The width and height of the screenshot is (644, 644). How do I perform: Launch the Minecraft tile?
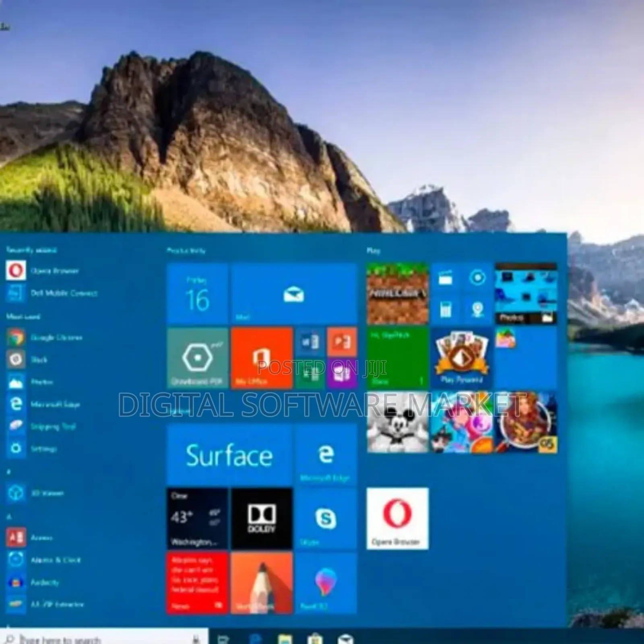coord(397,293)
